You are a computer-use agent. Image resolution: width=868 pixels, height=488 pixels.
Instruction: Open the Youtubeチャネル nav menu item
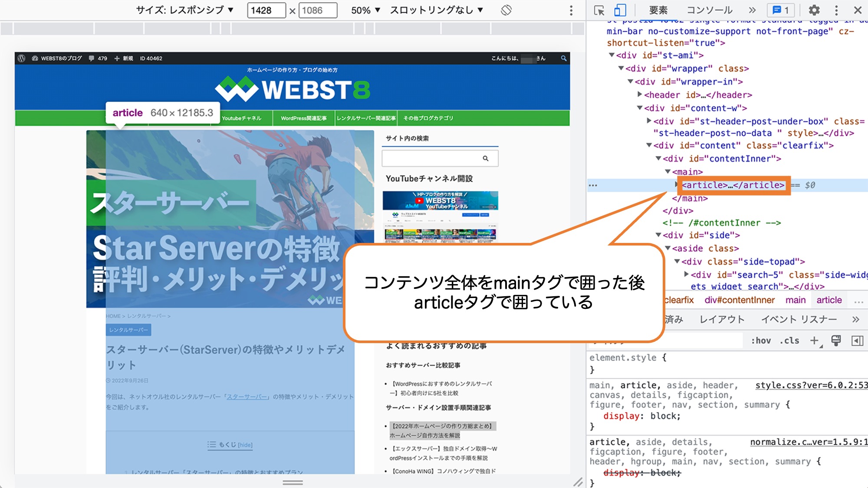pyautogui.click(x=242, y=118)
